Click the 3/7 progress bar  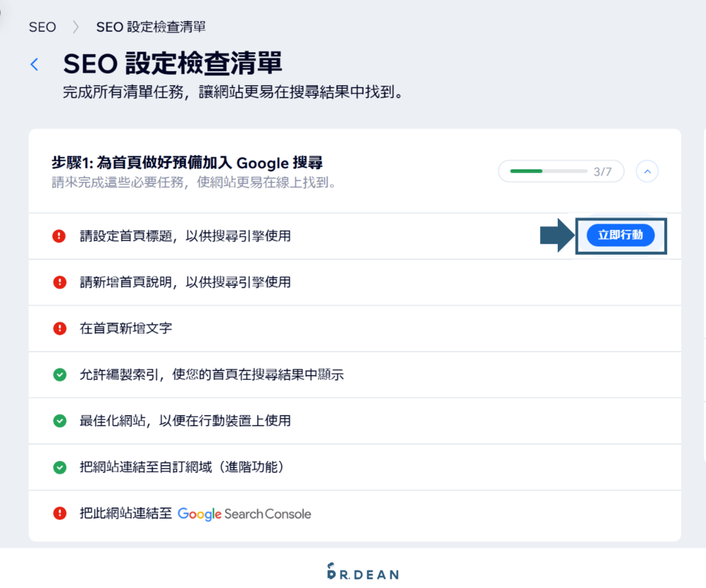(x=561, y=171)
